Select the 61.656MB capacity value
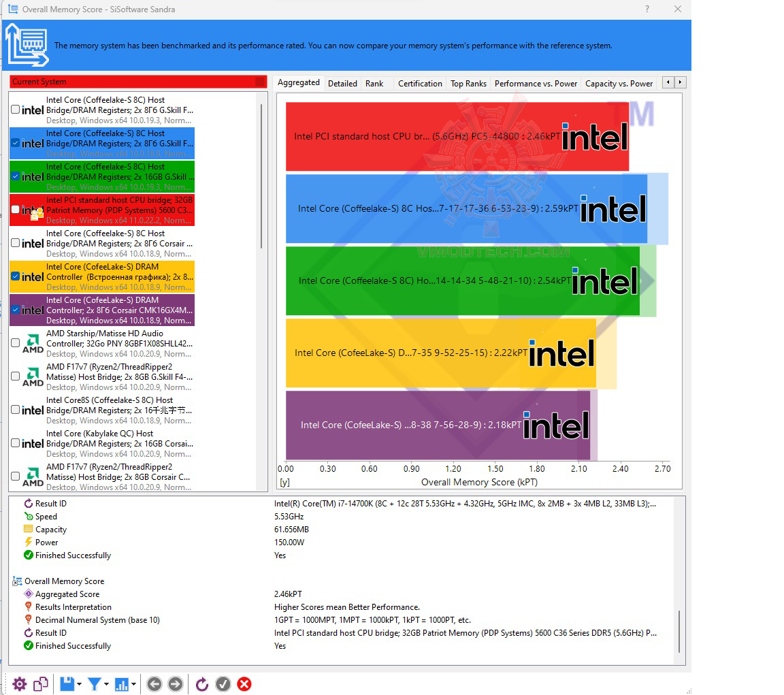Viewport: 784px width, 695px height. point(291,529)
